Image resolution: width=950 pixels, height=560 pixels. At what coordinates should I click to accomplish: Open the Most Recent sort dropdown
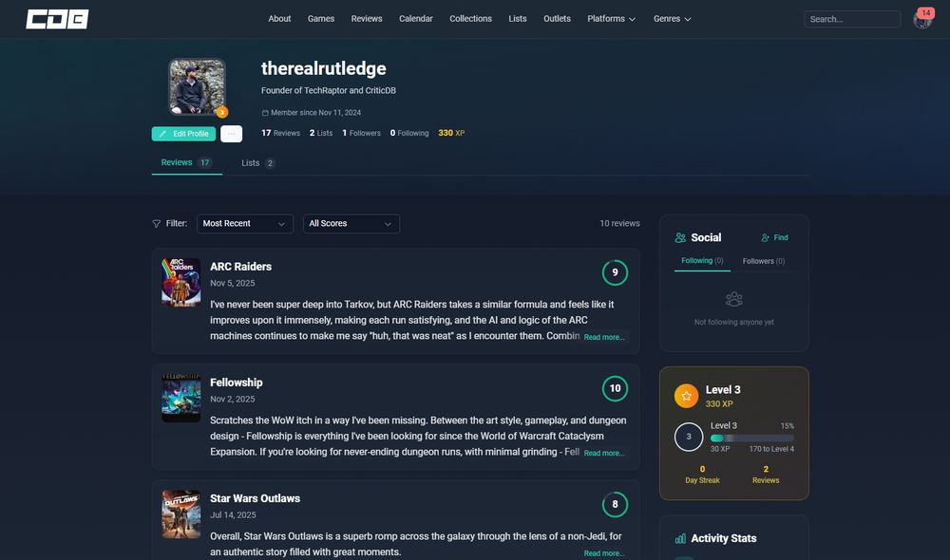[x=245, y=223]
